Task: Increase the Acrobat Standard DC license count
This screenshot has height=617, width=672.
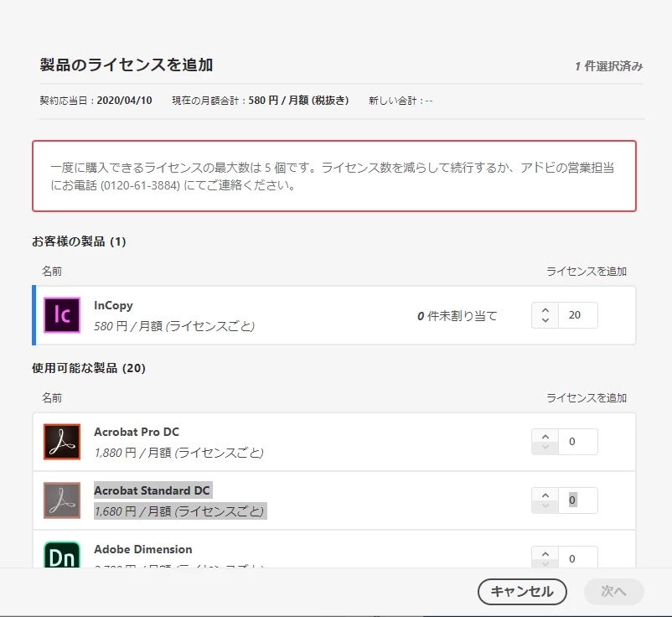Action: pyautogui.click(x=545, y=495)
